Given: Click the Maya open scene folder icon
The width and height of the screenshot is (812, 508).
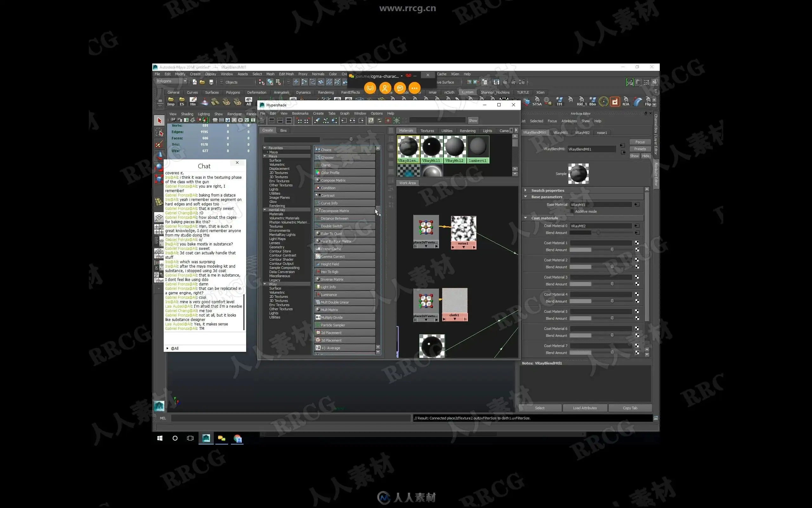Looking at the screenshot, I should (202, 82).
